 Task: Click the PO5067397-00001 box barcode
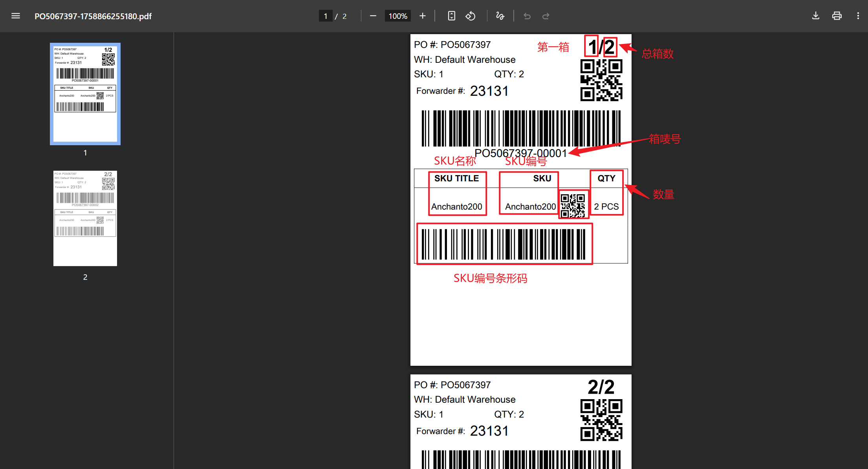coord(521,128)
